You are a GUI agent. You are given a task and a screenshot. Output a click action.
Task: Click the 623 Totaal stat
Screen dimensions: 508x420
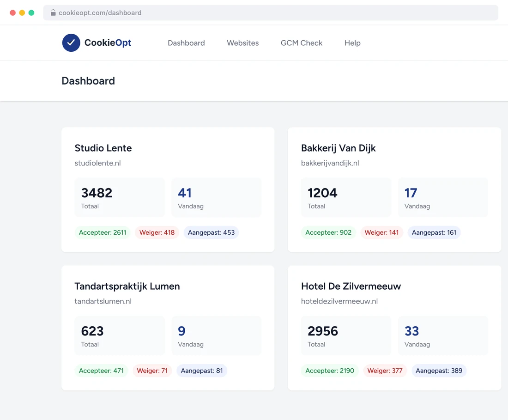[120, 335]
